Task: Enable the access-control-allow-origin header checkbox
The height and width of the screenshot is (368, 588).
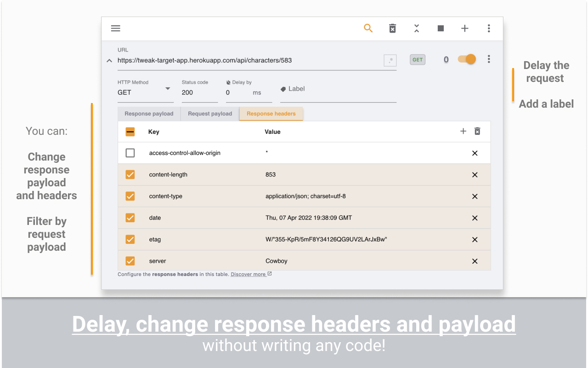Action: pyautogui.click(x=130, y=153)
